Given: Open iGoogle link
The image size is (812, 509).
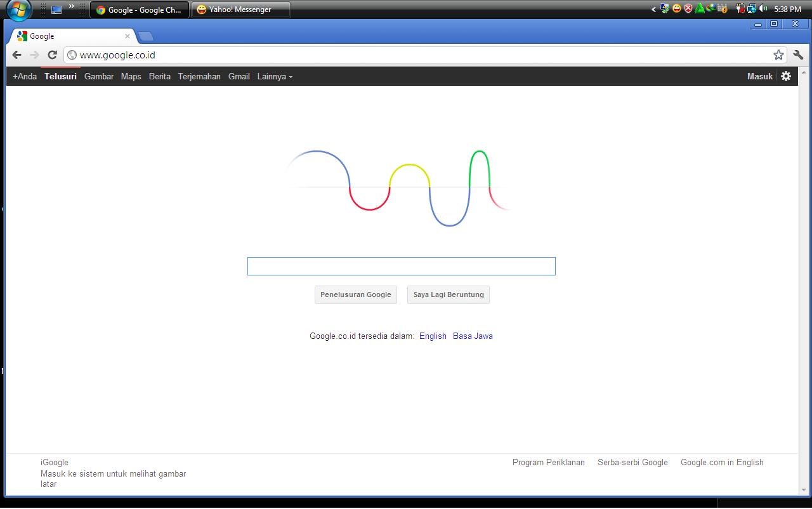Looking at the screenshot, I should (55, 462).
